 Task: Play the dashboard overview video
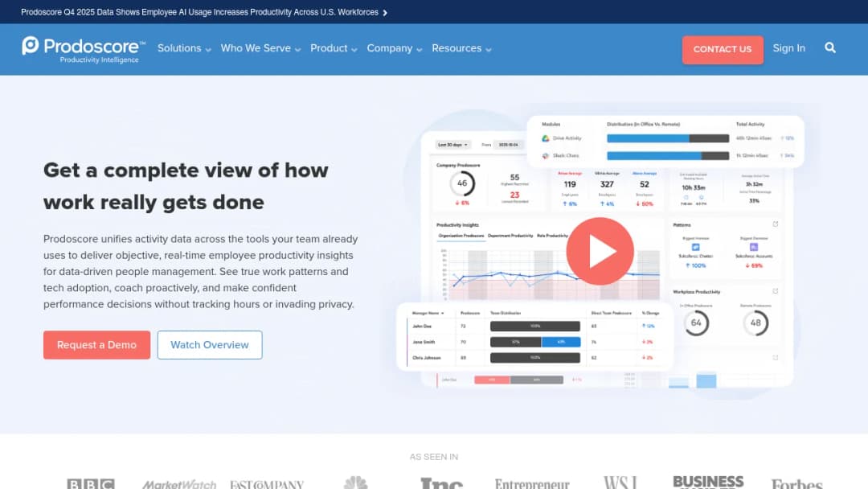[x=600, y=251]
